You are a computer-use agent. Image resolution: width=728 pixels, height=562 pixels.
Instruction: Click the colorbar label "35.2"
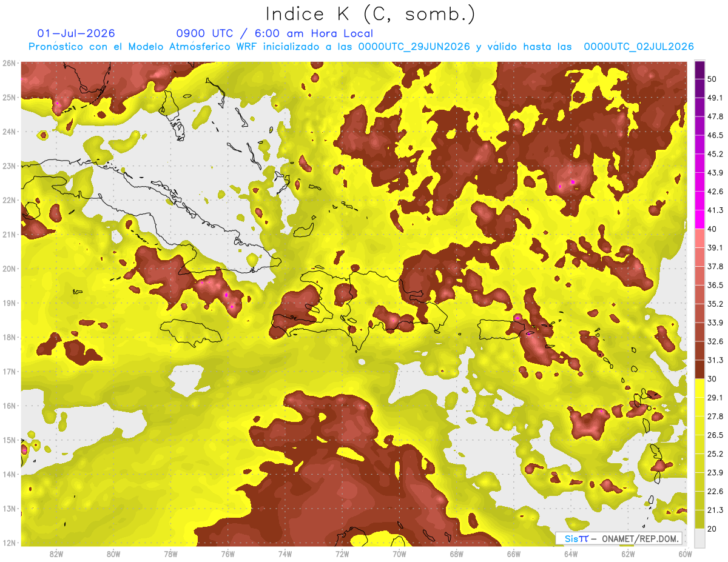pyautogui.click(x=714, y=304)
